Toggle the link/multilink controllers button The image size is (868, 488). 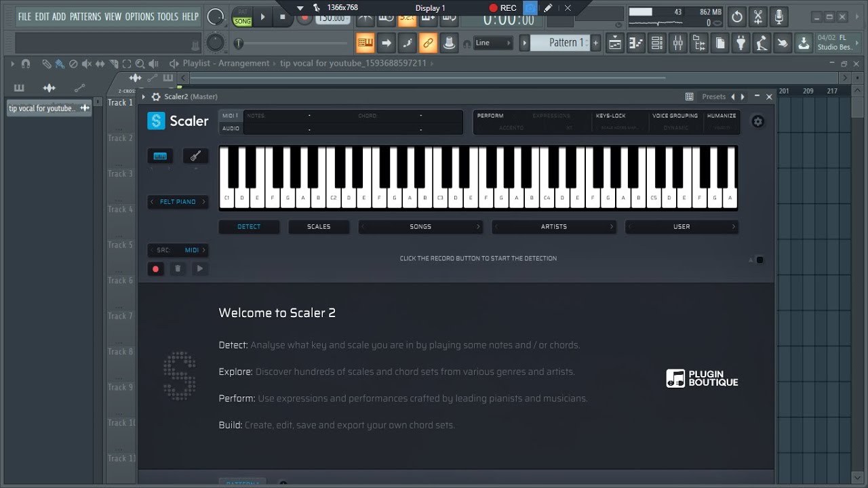(428, 43)
